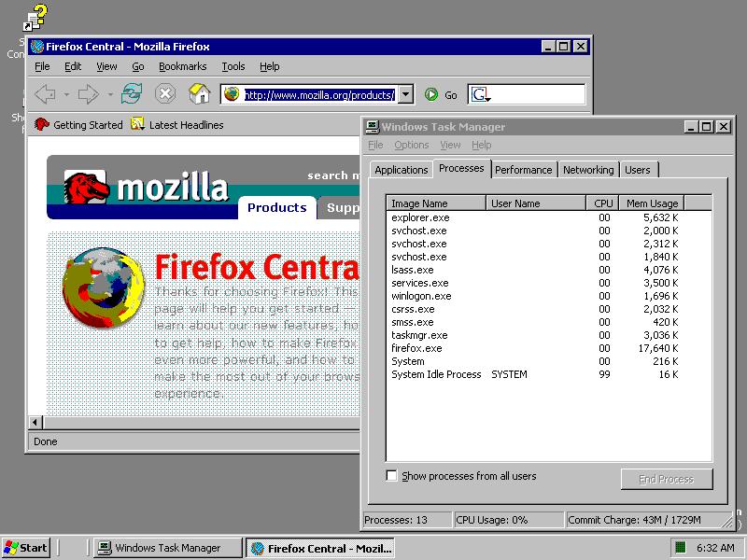Stop loading with the Stop icon

pyautogui.click(x=165, y=94)
